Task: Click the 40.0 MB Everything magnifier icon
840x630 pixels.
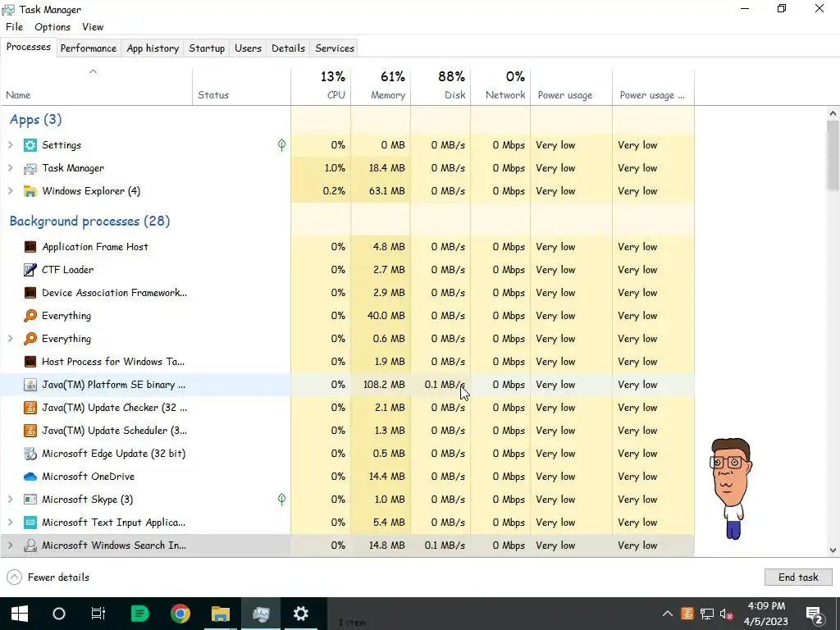Action: point(30,316)
